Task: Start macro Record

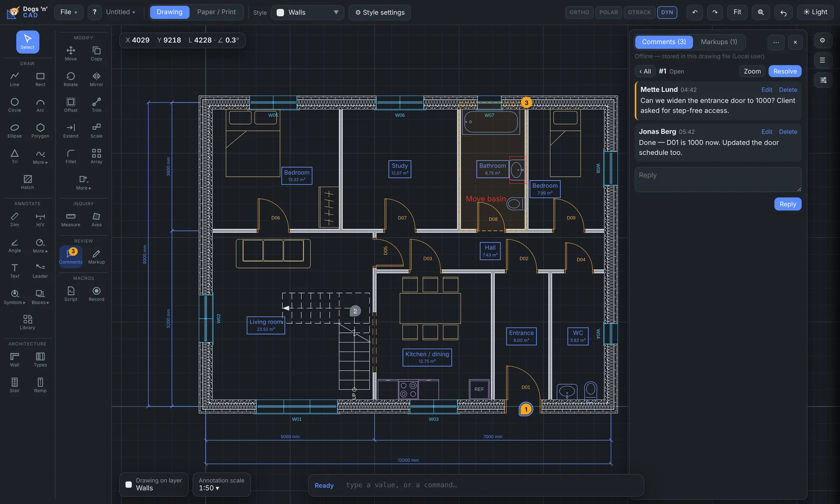Action: 96,294
